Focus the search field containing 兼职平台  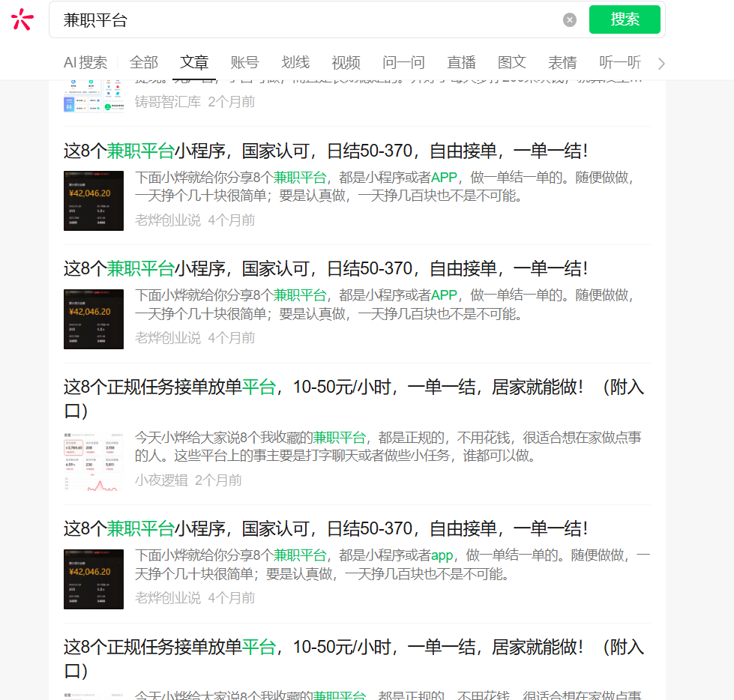coord(309,19)
